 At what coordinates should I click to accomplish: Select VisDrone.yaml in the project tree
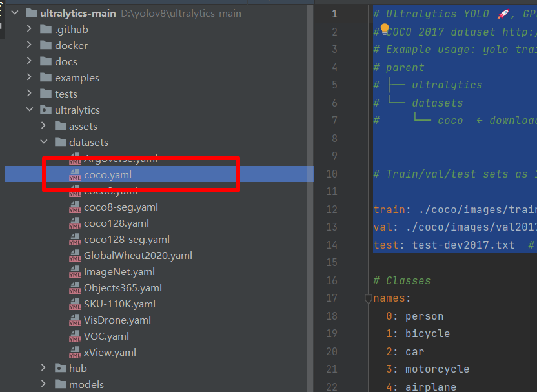pyautogui.click(x=117, y=320)
